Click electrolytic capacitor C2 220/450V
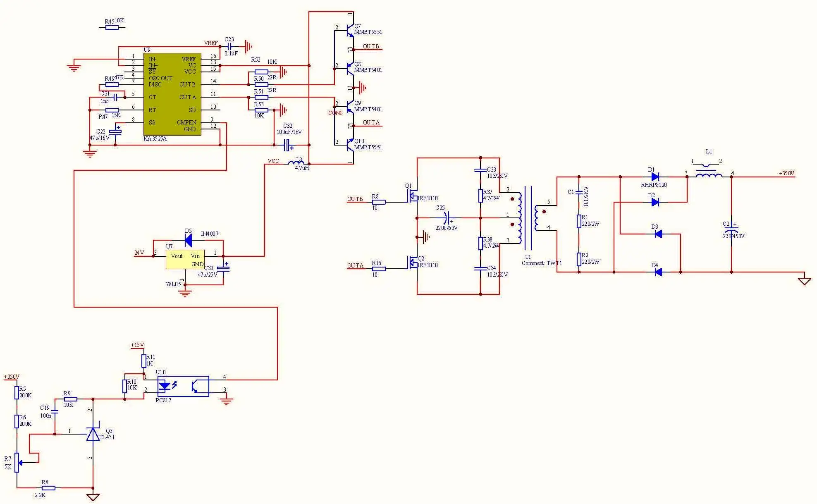Screen dimensions: 817x504 pos(731,228)
